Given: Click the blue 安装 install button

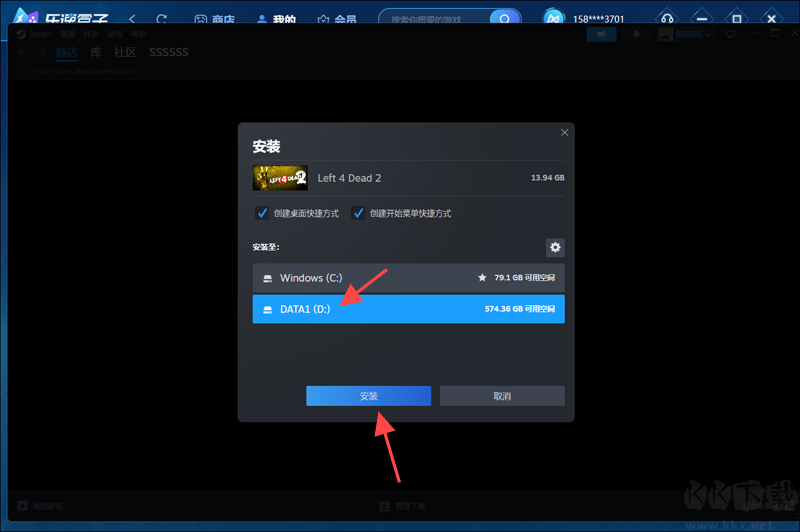Looking at the screenshot, I should pyautogui.click(x=368, y=396).
